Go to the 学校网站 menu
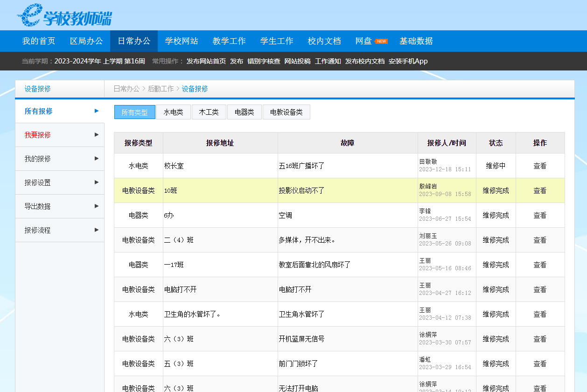587x392 pixels. (182, 41)
